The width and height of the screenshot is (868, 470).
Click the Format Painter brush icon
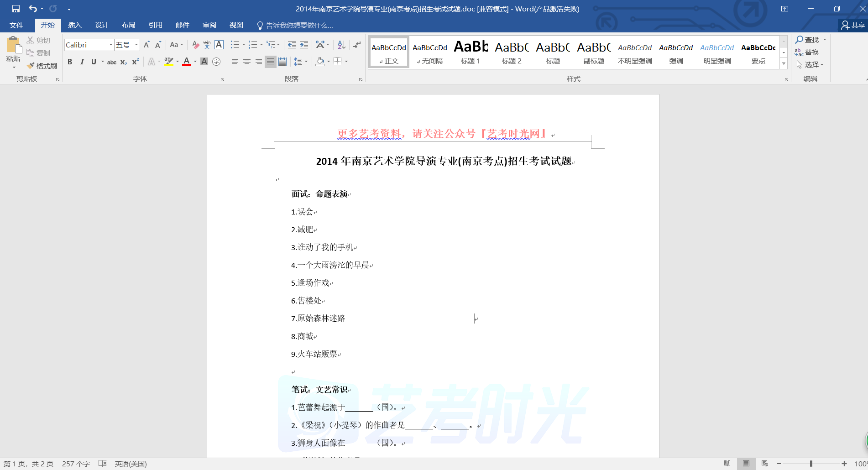point(31,66)
